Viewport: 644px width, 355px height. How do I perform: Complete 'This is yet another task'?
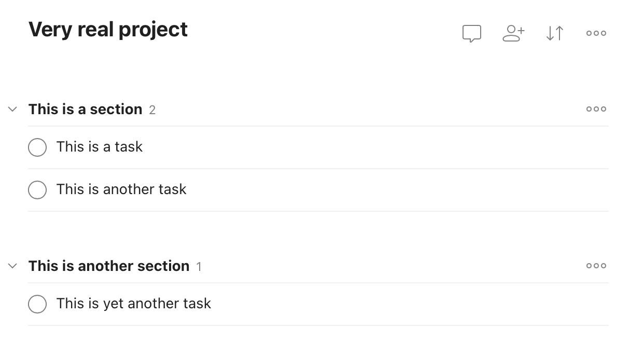(x=37, y=304)
